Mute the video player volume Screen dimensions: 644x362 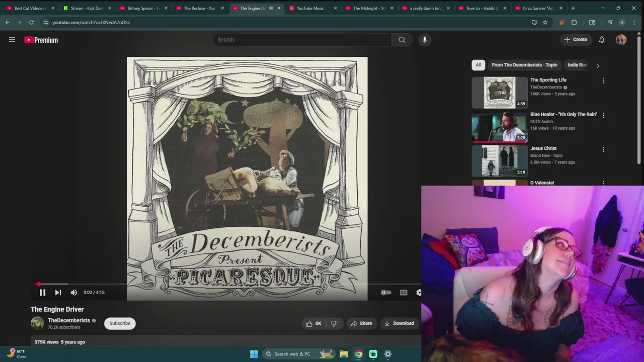pos(74,292)
